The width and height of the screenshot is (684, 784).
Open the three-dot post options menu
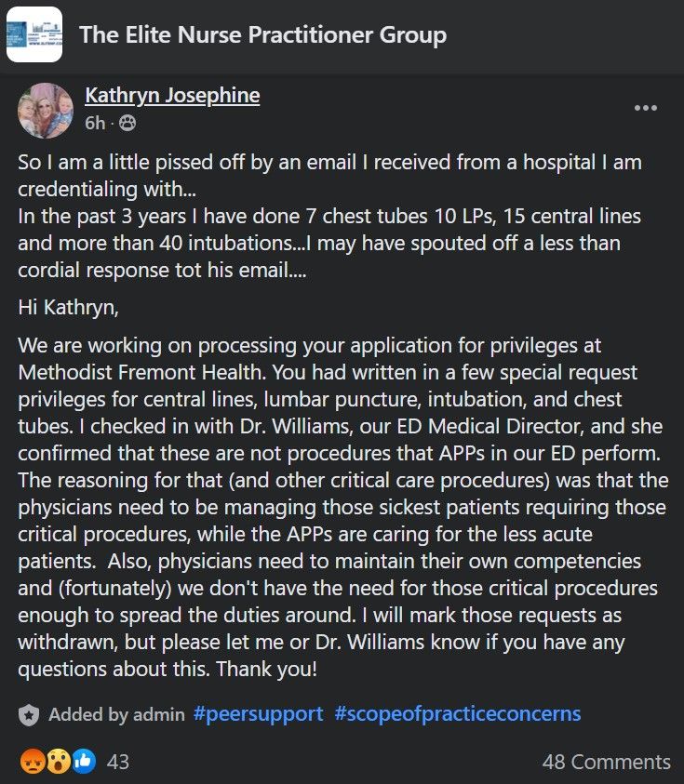pos(646,108)
